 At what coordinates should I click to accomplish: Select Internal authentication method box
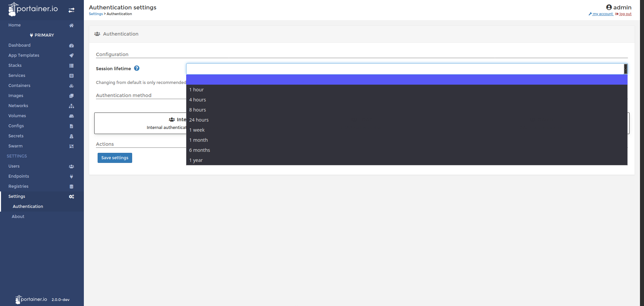(x=141, y=123)
